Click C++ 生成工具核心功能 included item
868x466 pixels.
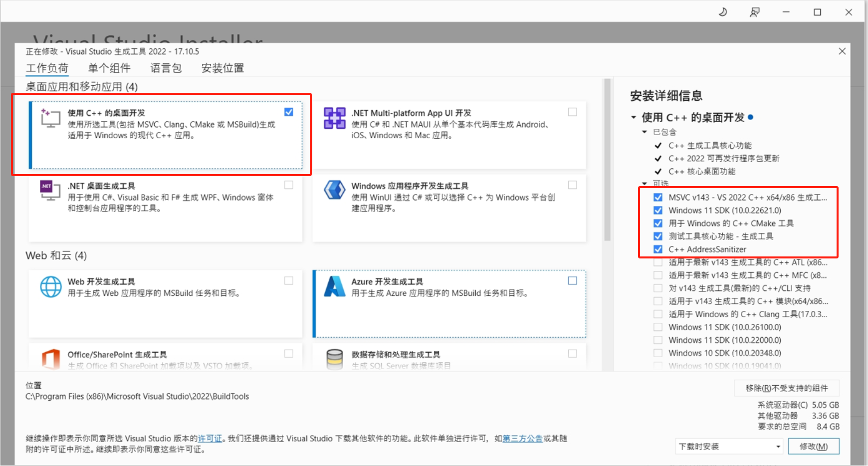[710, 145]
